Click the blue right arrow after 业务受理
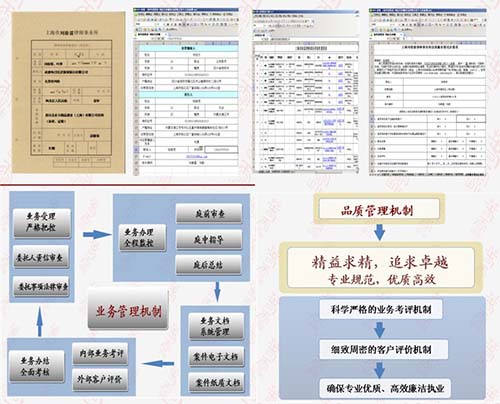 tap(97, 234)
